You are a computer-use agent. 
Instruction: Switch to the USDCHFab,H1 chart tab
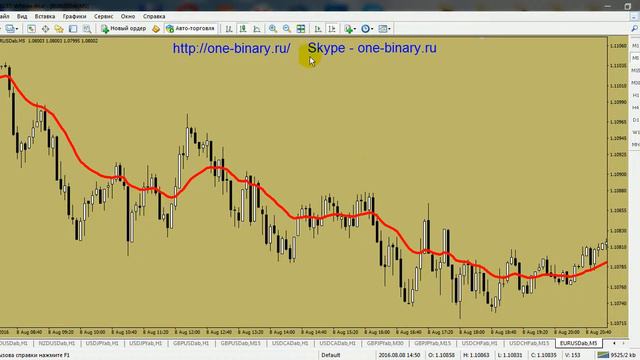[480, 344]
